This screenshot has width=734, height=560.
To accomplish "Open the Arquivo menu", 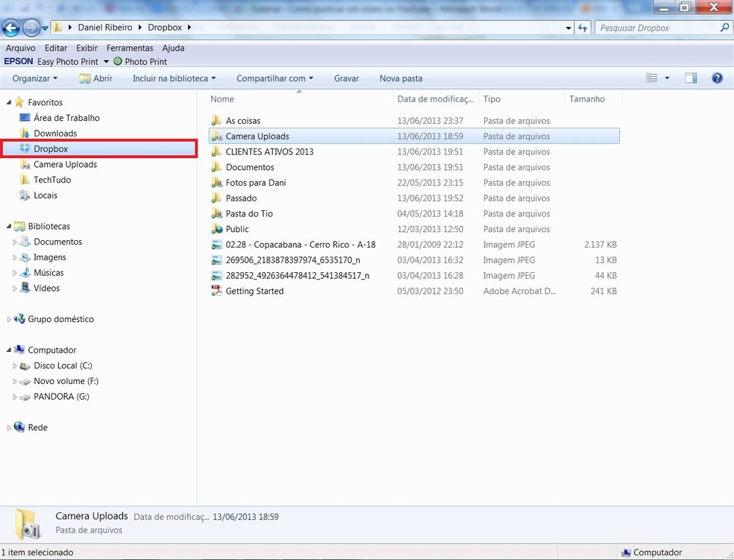I will coord(21,48).
